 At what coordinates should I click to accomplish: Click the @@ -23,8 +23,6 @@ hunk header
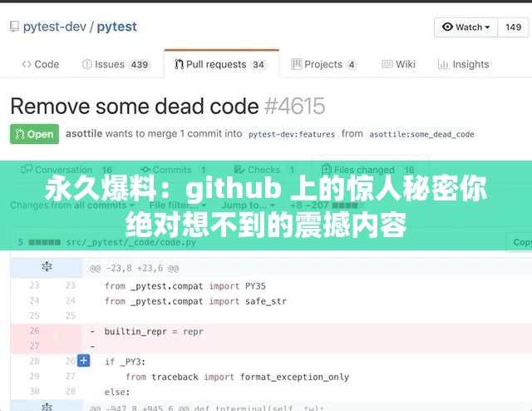135,269
